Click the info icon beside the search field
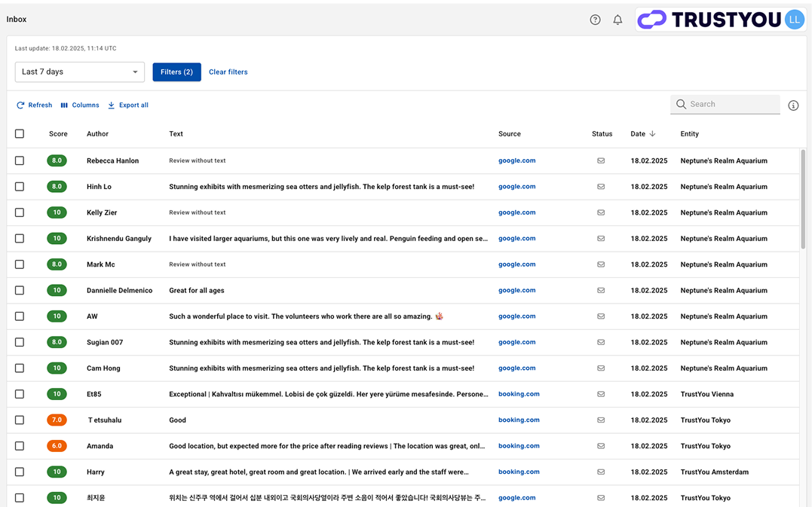Viewport: 812px width, 507px height. 793,105
